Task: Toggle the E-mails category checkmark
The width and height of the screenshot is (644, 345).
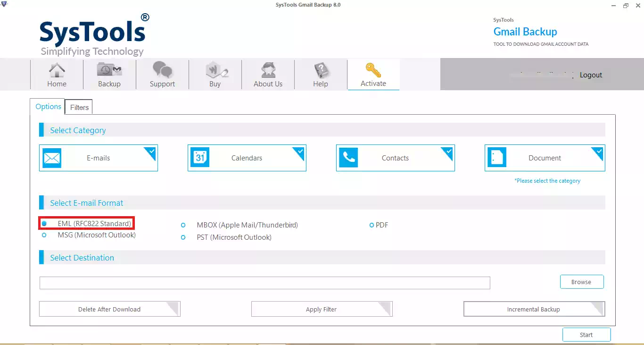Action: point(151,152)
